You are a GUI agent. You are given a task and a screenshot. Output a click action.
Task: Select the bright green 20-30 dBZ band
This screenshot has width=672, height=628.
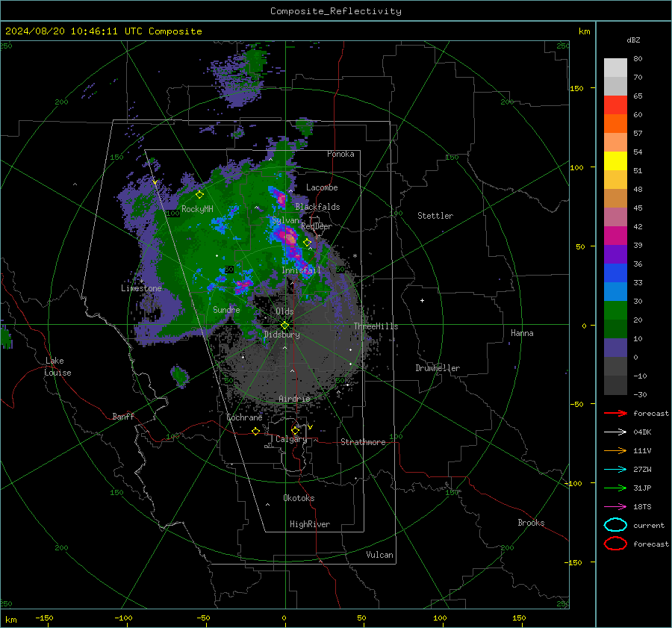click(615, 311)
